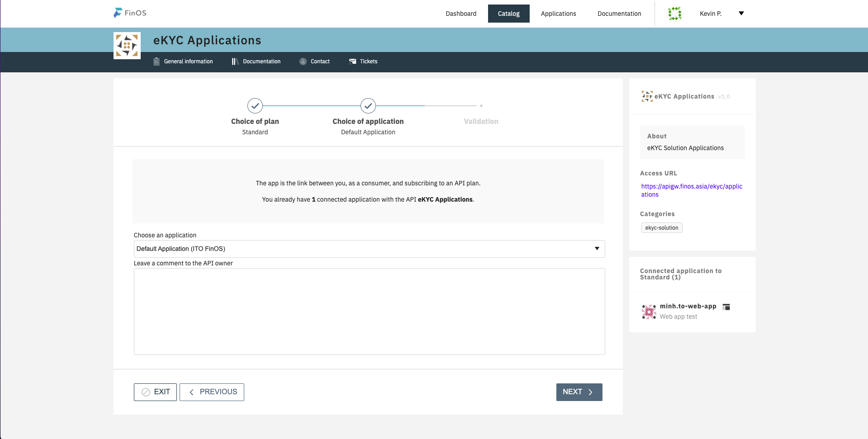Image resolution: width=868 pixels, height=439 pixels.
Task: Click the icon right of minh.to-web-app name
Action: 726,307
